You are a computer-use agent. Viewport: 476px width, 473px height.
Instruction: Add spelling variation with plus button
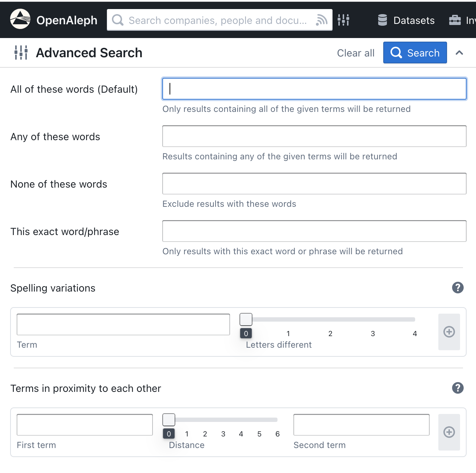tap(449, 332)
